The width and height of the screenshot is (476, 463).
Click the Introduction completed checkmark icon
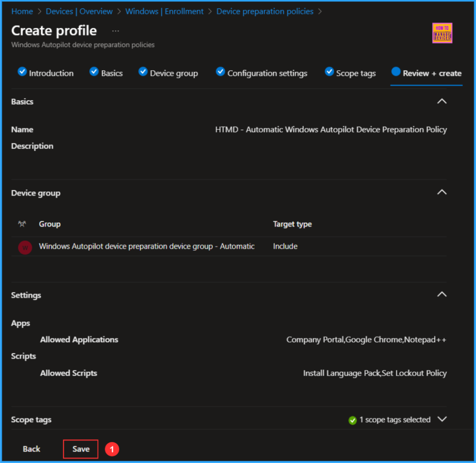tap(22, 72)
